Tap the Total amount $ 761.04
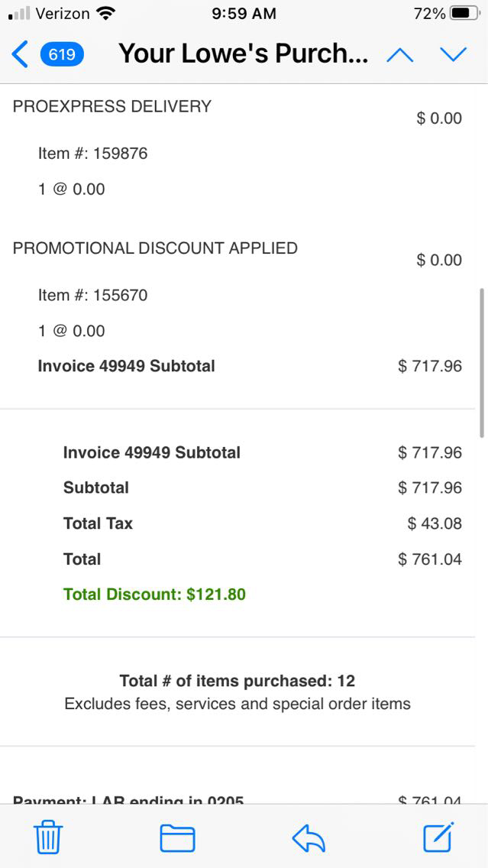The image size is (488, 868). coord(430,559)
